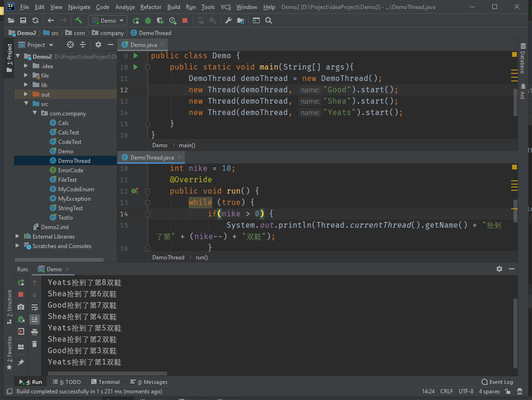
Task: Print console output icon
Action: (35, 332)
